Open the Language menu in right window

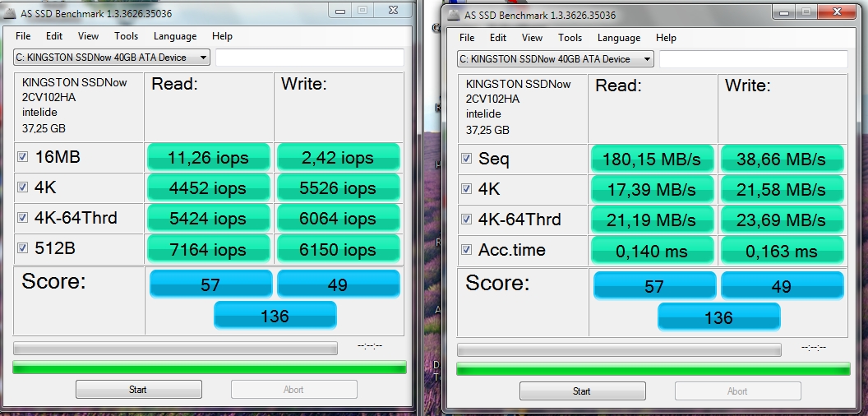(619, 38)
